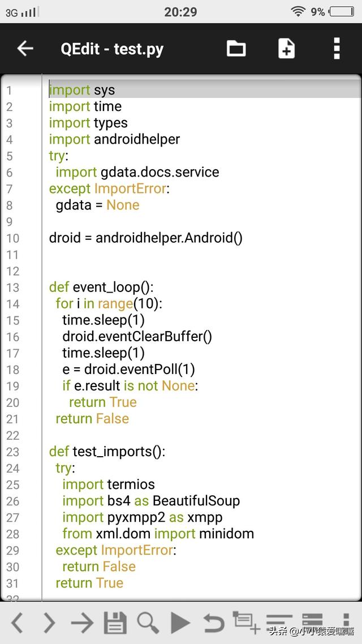Screen dimensions: 362x644
Task: Tap the Wi-Fi indicator in the status bar
Action: pyautogui.click(x=298, y=12)
